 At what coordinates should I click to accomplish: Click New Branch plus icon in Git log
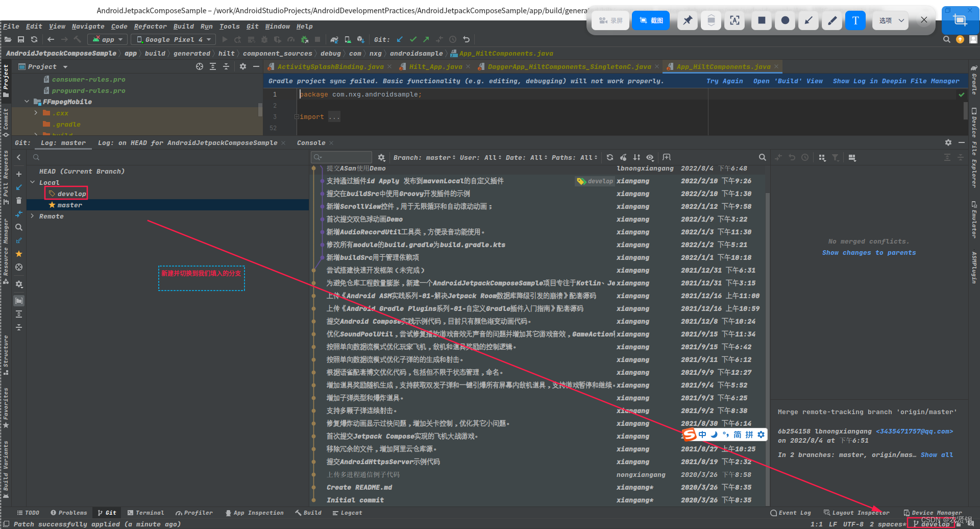pyautogui.click(x=19, y=174)
